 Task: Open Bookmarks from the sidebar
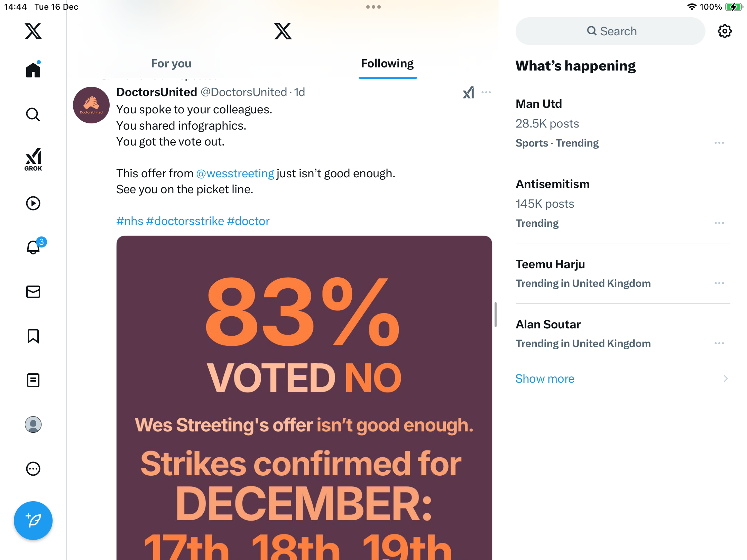[33, 336]
